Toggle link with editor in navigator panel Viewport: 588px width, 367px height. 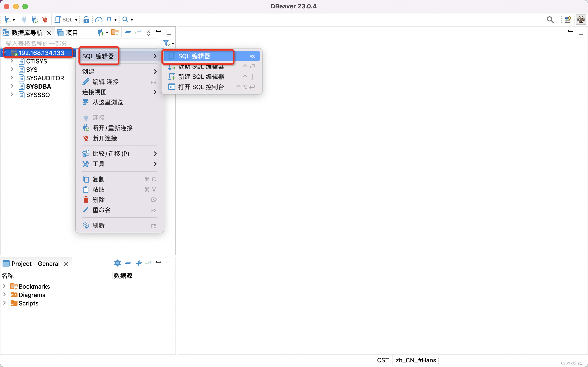[x=138, y=32]
